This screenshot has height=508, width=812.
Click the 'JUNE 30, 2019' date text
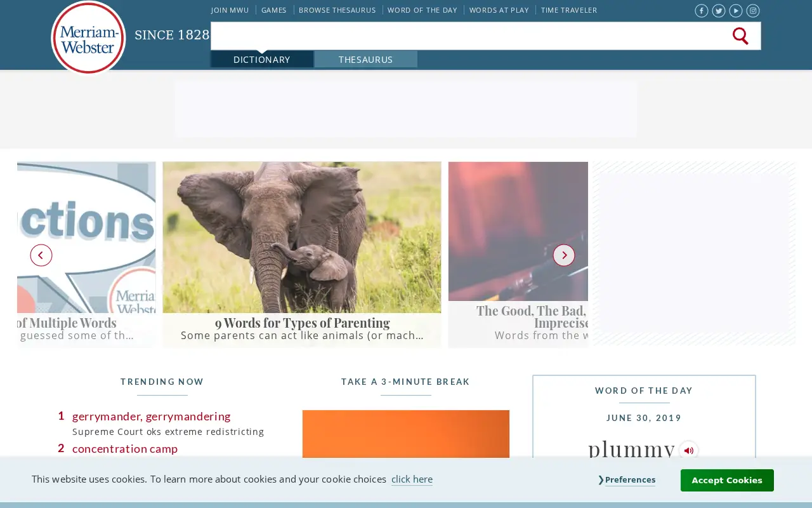(644, 418)
